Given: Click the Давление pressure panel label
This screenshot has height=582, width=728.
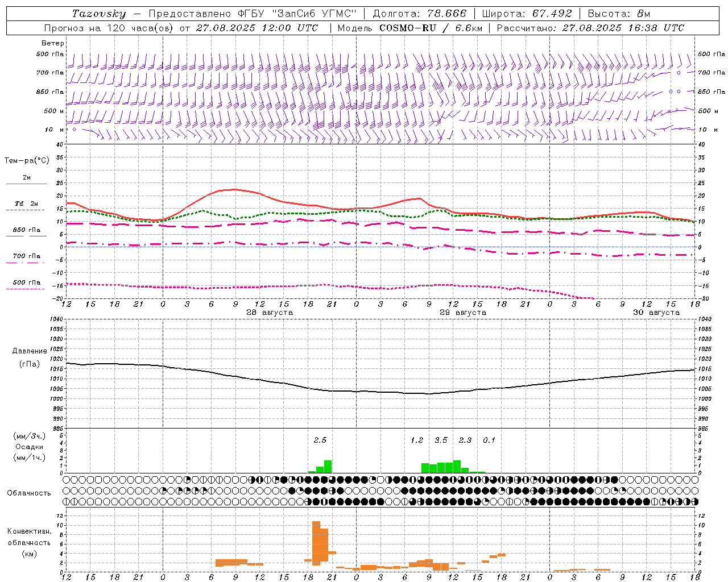Looking at the screenshot, I should pos(30,351).
